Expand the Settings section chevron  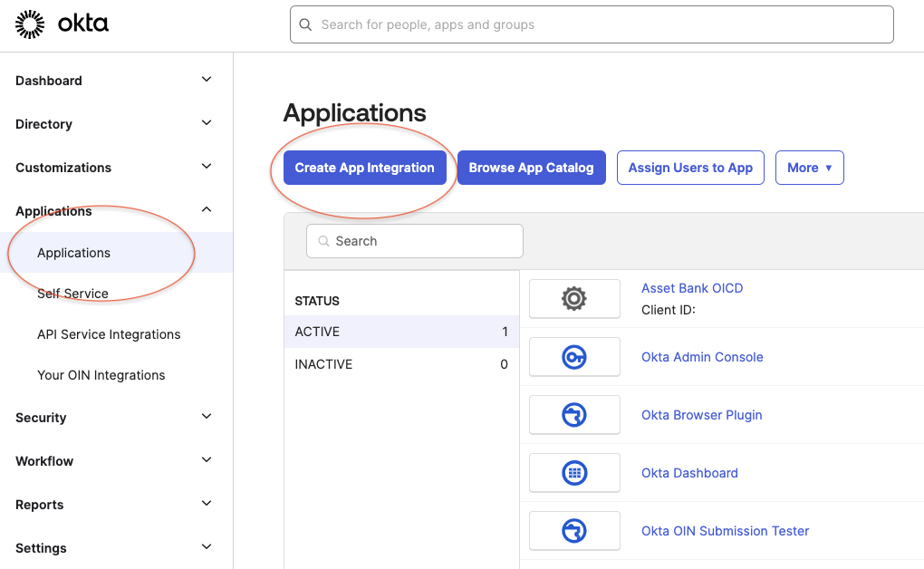(x=207, y=546)
